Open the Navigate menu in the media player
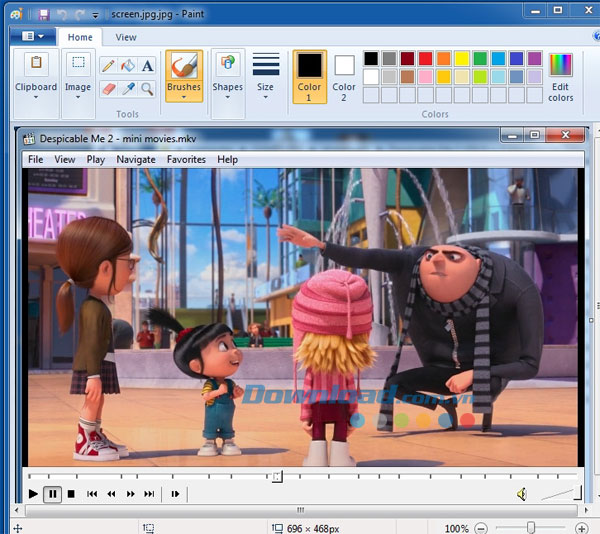This screenshot has width=600, height=534. 136,159
